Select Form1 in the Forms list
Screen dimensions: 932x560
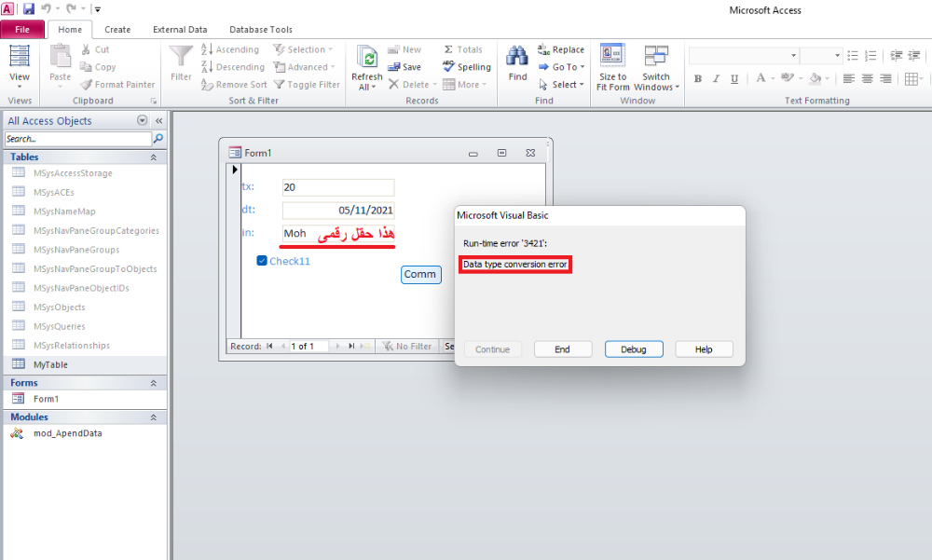[85, 399]
